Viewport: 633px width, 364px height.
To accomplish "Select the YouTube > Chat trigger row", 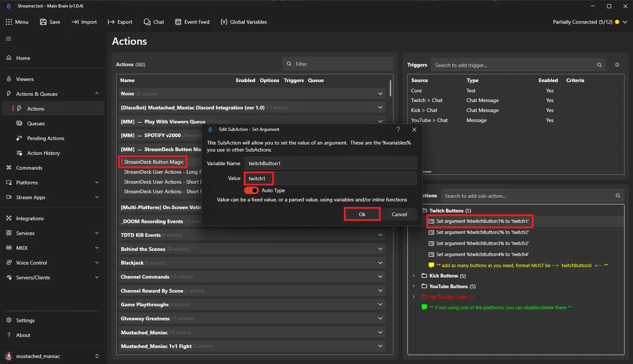I will point(515,120).
